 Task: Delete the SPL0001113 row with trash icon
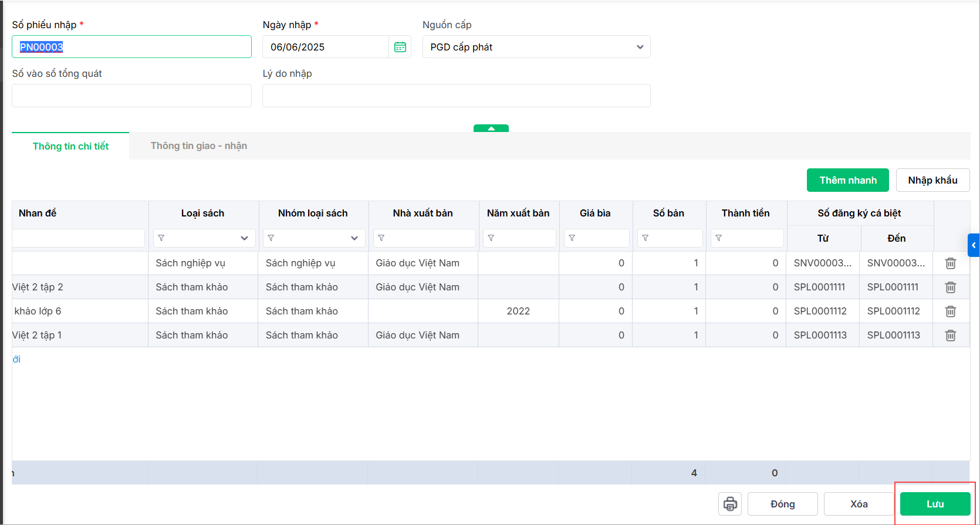951,336
